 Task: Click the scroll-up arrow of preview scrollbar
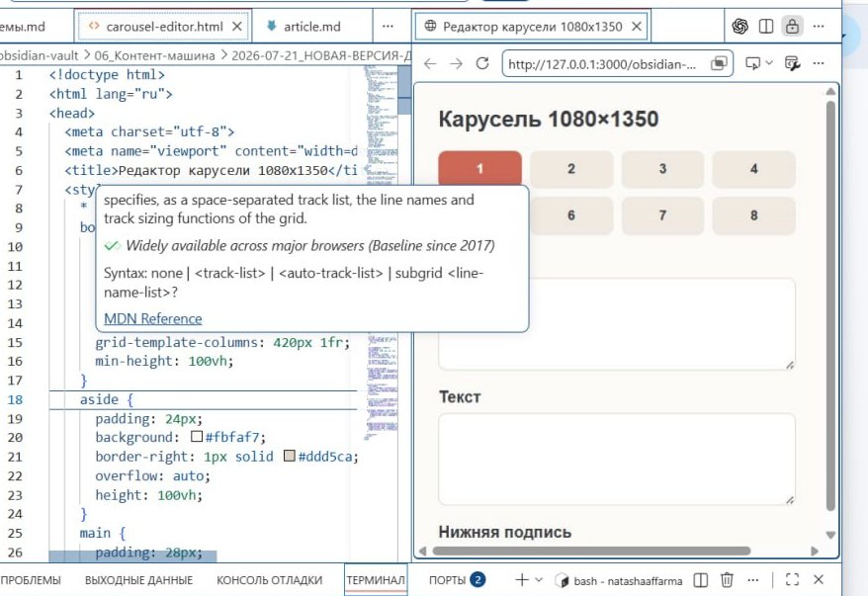[830, 91]
